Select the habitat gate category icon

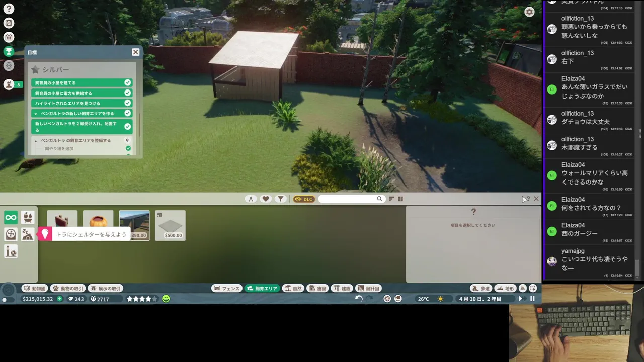(11, 251)
